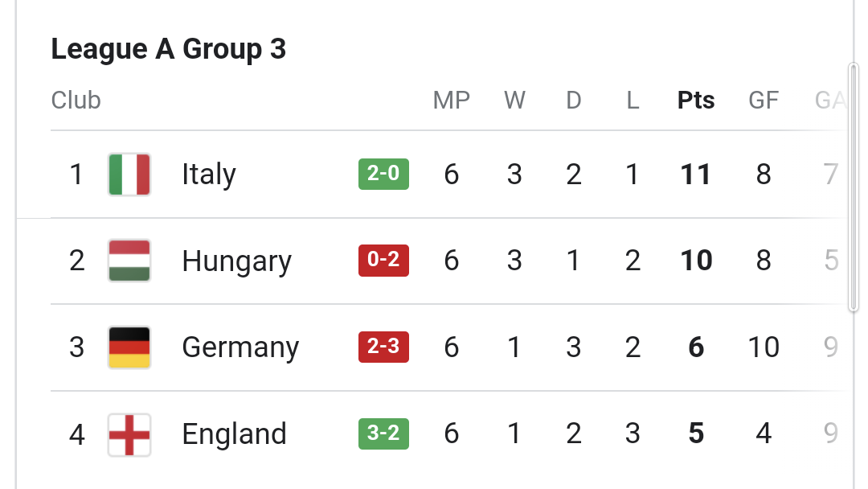Screen dimensions: 868x489
Task: Click the Club column header
Action: [76, 101]
